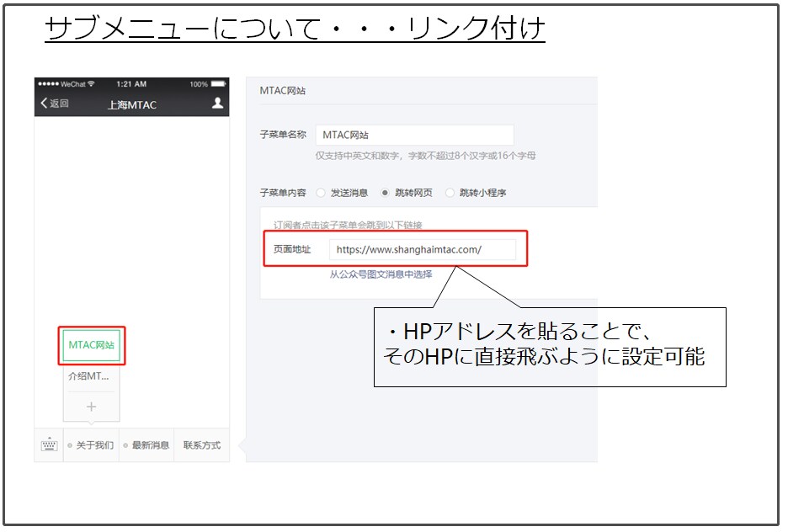788x532 pixels.
Task: Click the MTAC网站 panel heading
Action: click(282, 90)
